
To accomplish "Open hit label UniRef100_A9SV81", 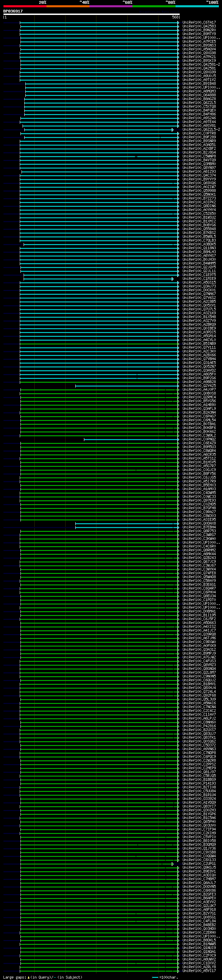I will coord(199,125).
